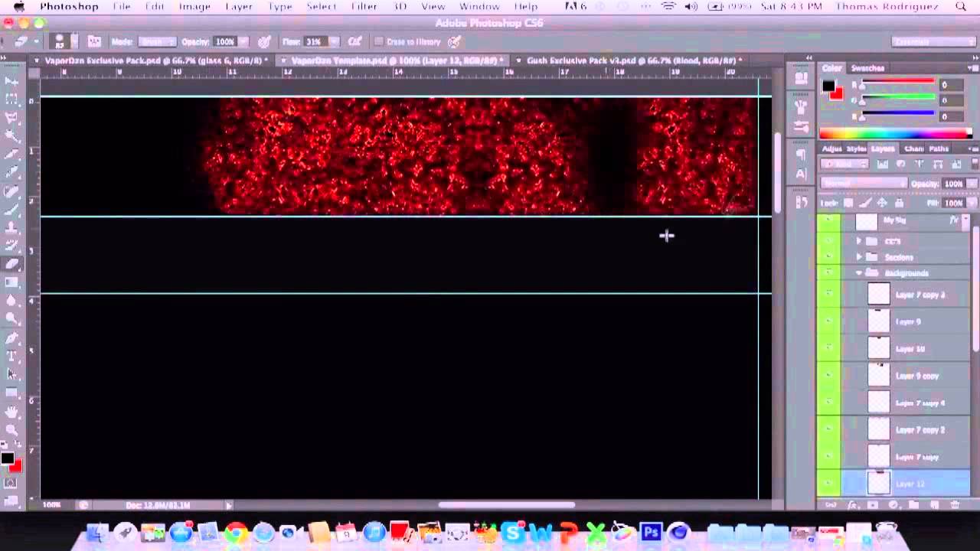The height and width of the screenshot is (551, 980).
Task: Toggle the Brush panel from options bar
Action: (94, 41)
